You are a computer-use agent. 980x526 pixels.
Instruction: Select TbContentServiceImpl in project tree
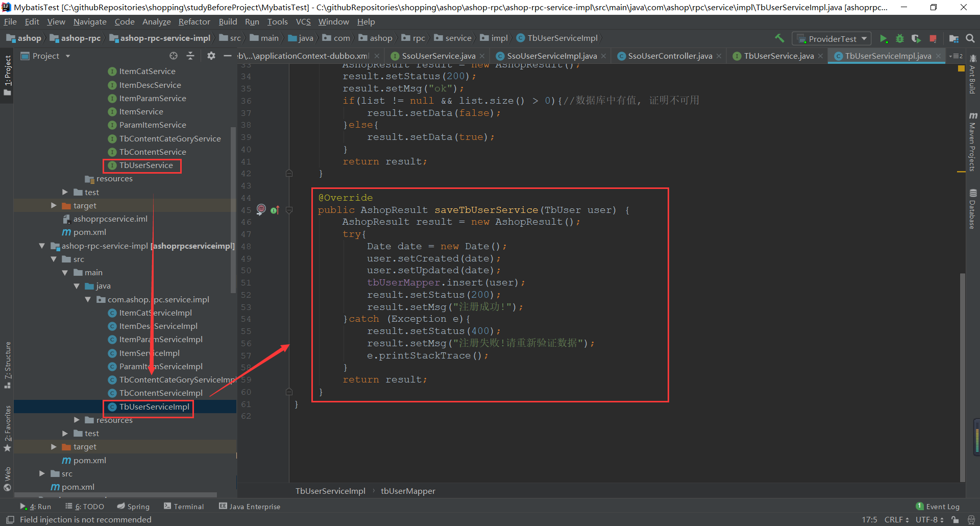(156, 393)
